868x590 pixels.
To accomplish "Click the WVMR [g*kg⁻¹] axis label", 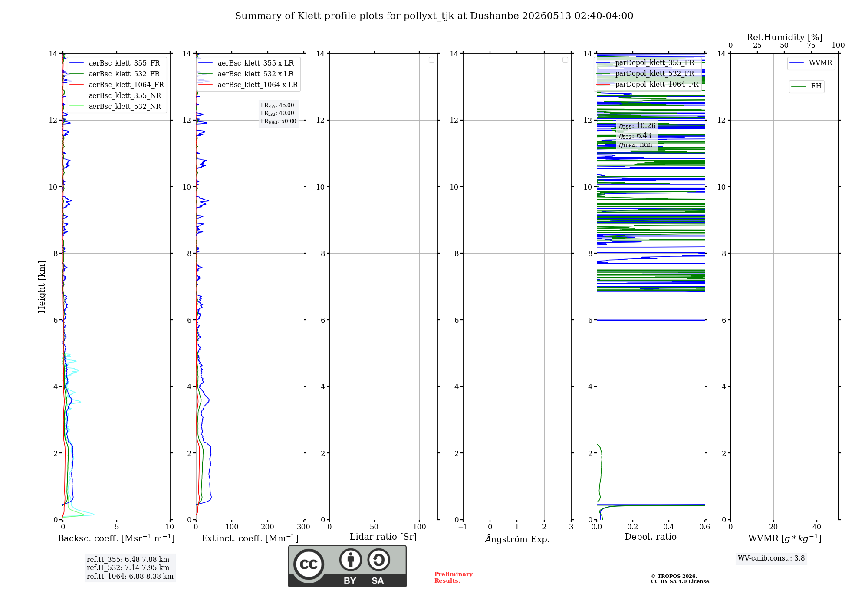I will 785,538.
